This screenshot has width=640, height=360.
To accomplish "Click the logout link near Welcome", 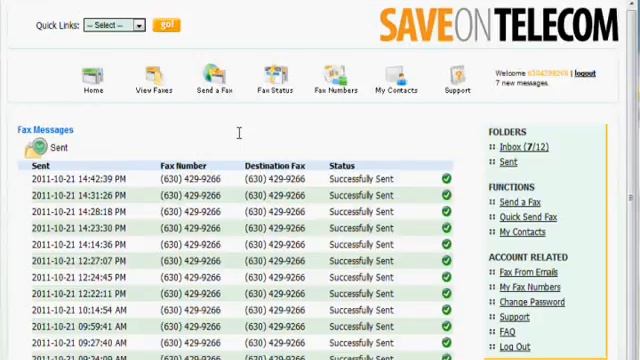I will click(x=585, y=73).
